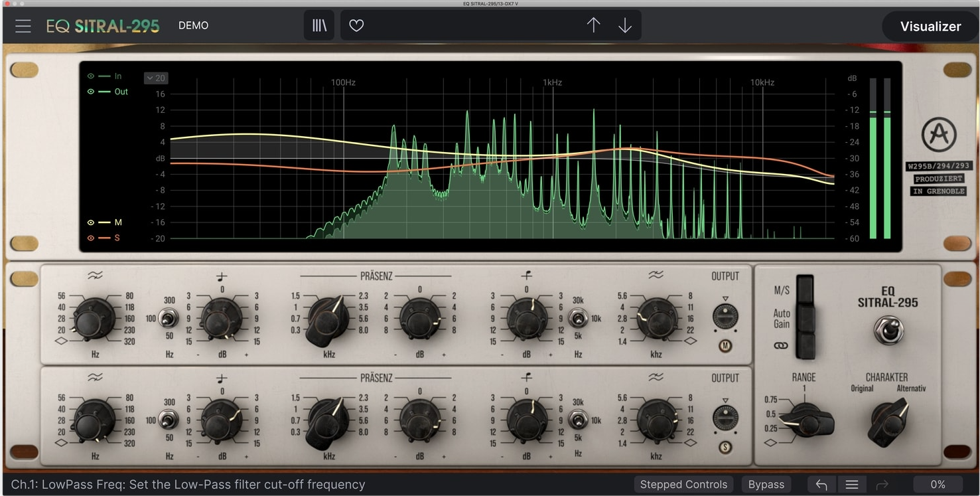Flip channel 2 low shelf frequency switch
Screen dimensions: 980x496
169,420
